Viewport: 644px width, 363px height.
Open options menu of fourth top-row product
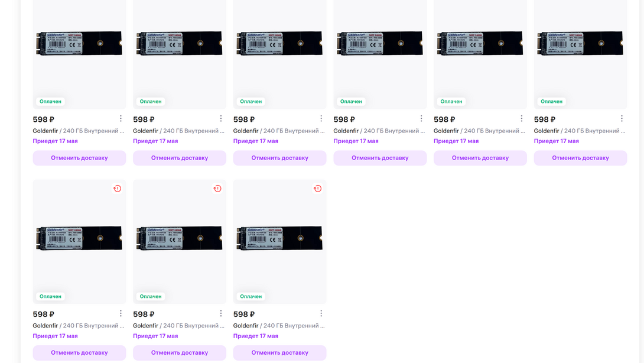pos(421,119)
